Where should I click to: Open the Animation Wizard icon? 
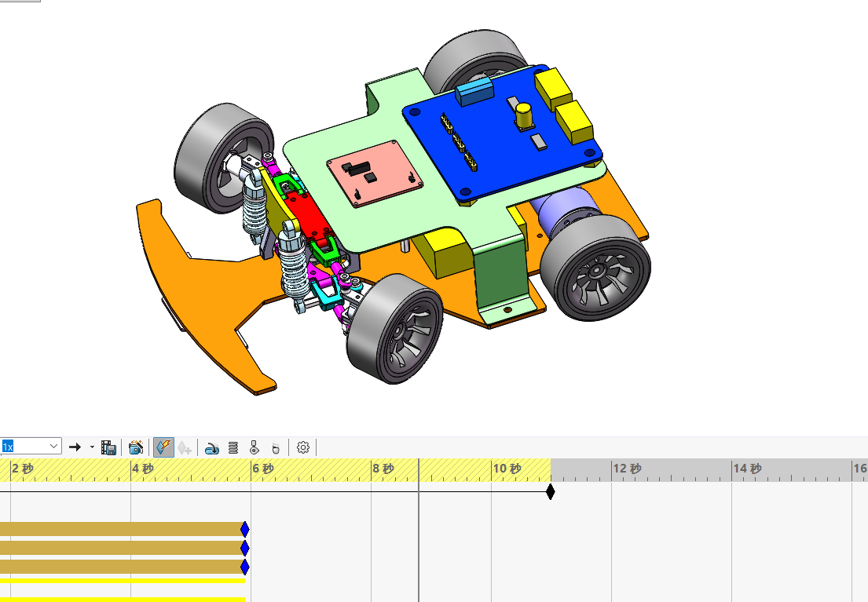136,447
